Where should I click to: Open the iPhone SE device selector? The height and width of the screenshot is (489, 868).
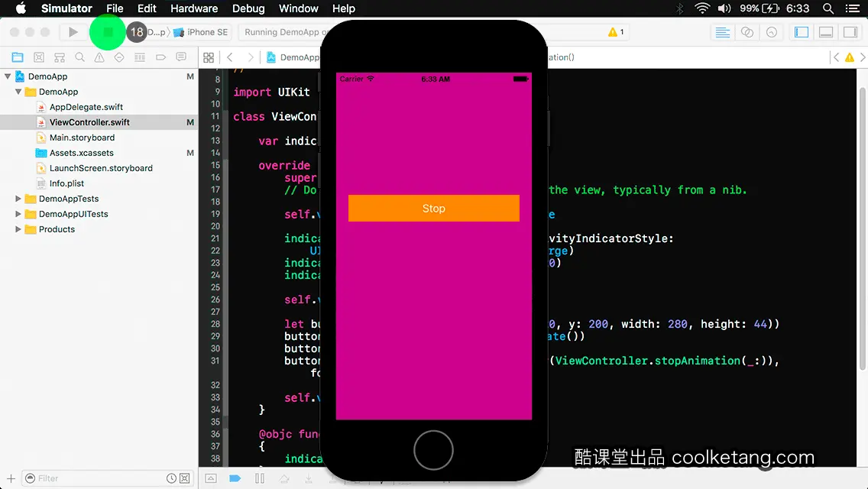click(x=201, y=32)
